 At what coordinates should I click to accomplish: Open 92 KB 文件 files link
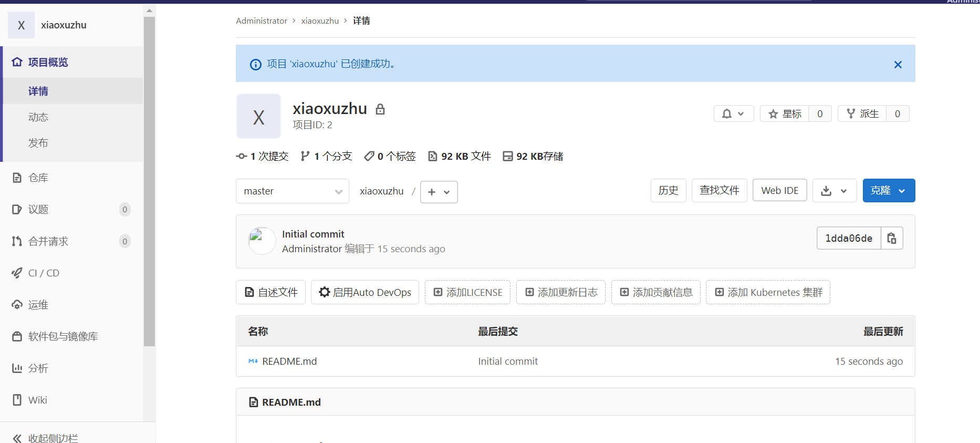(460, 156)
